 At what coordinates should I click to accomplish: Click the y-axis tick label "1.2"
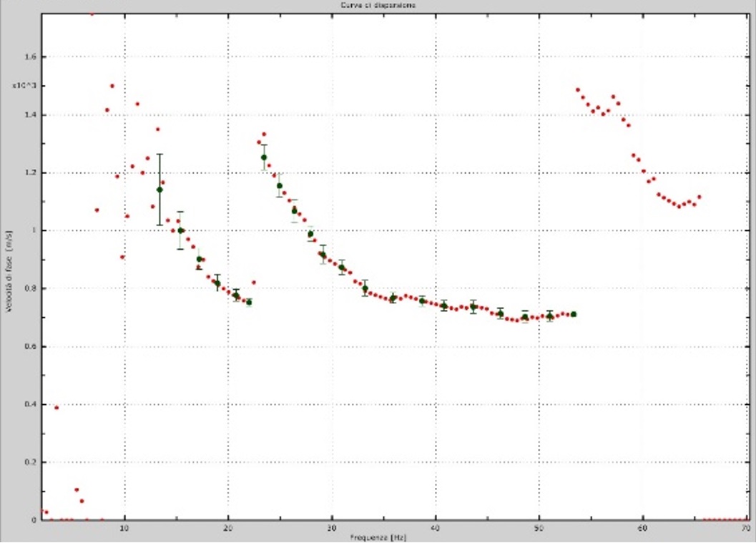click(30, 172)
